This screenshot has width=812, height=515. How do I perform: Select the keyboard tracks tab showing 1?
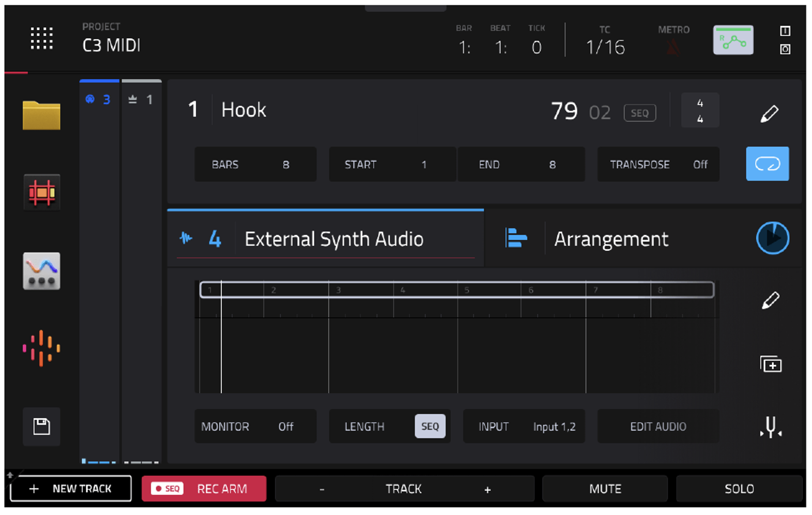(141, 99)
